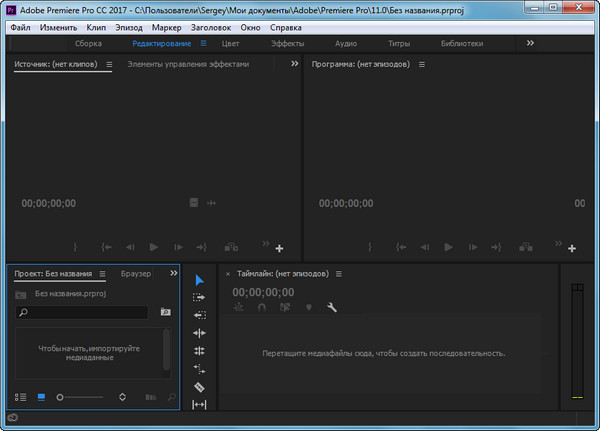Expand hidden workspaces chevron in workspace bar
Viewport: 600px width, 431px height.
(530, 43)
